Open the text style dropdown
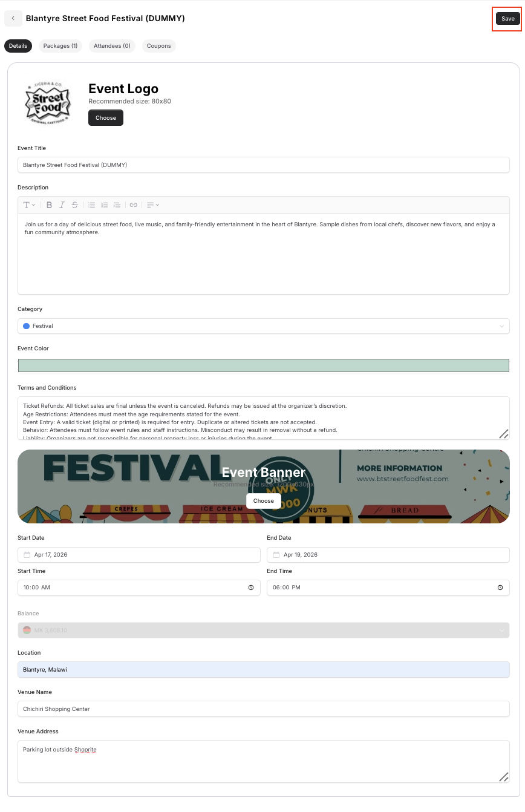This screenshot has height=812, width=525. point(29,205)
